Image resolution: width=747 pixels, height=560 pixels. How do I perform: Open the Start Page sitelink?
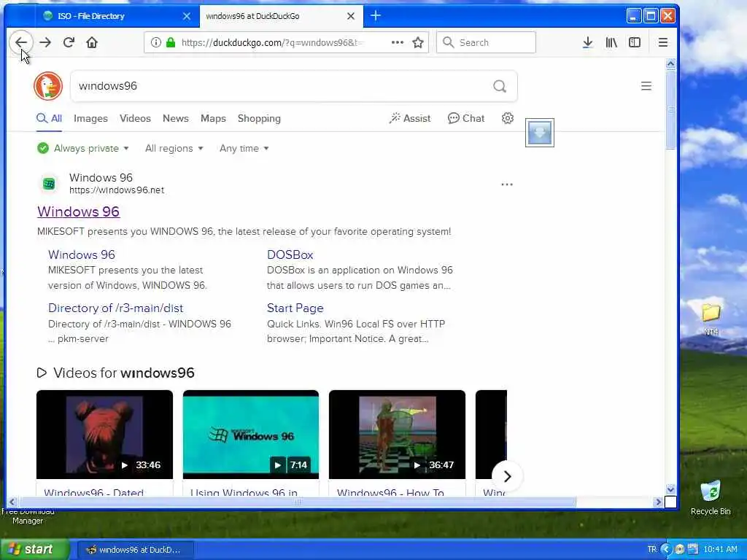click(x=295, y=308)
